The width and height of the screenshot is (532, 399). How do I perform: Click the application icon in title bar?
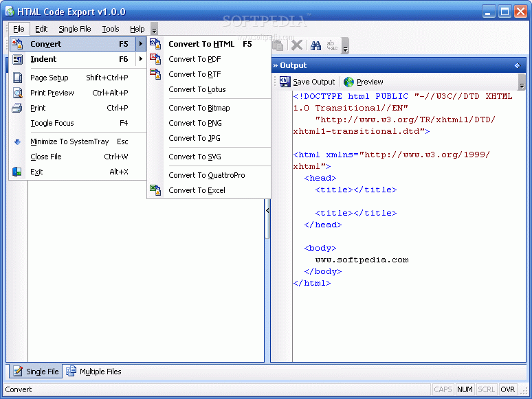(x=10, y=12)
